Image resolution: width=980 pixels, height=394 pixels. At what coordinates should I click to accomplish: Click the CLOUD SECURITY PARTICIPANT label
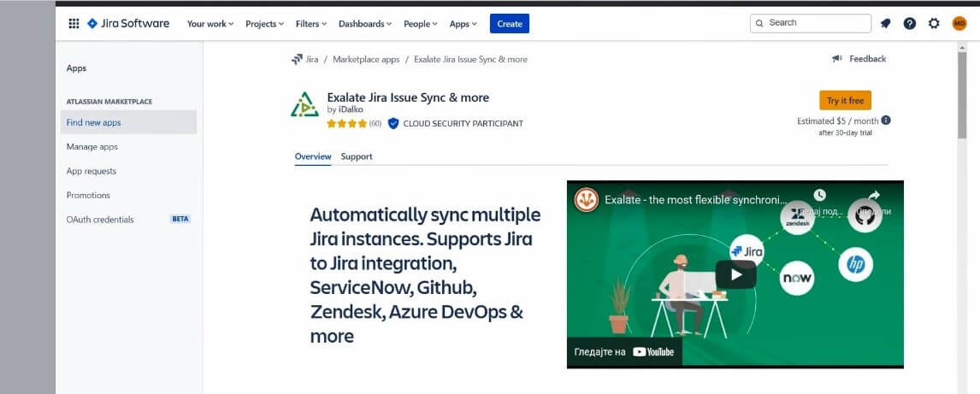coord(463,124)
